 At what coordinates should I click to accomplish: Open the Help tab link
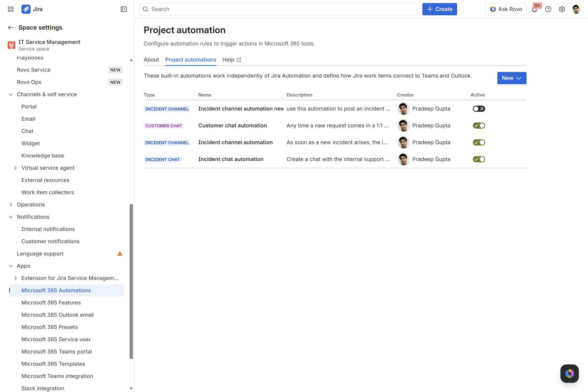231,60
